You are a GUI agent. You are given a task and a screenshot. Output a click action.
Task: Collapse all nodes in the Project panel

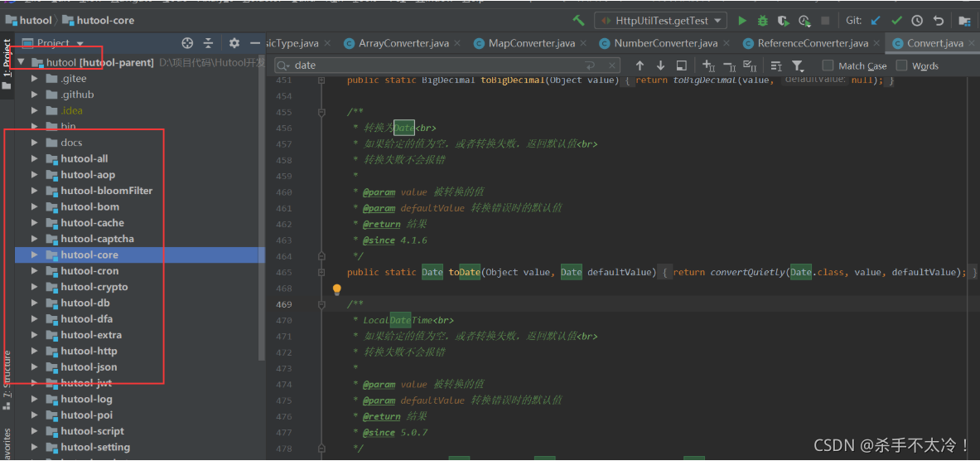pyautogui.click(x=208, y=42)
